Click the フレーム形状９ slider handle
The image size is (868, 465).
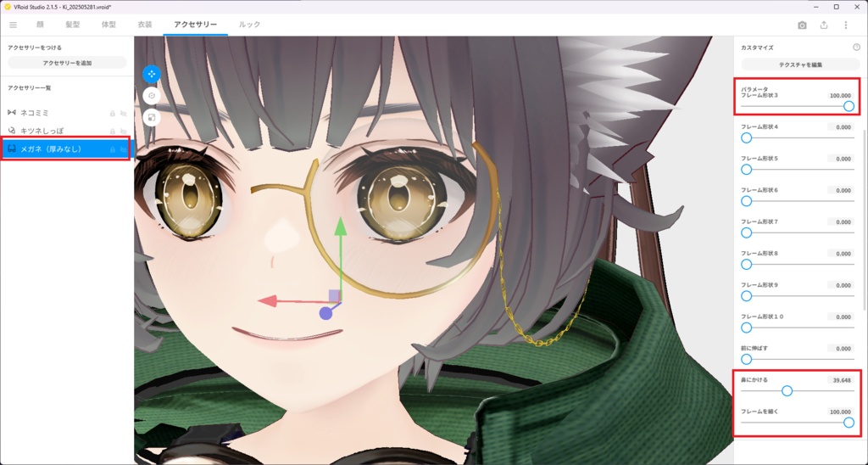(x=746, y=296)
